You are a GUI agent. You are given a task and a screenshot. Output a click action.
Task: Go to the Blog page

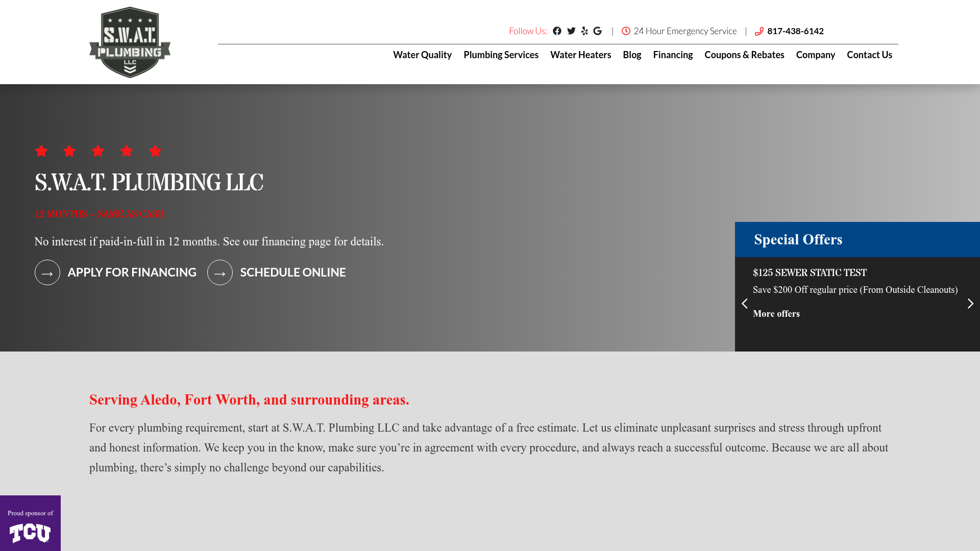tap(632, 55)
